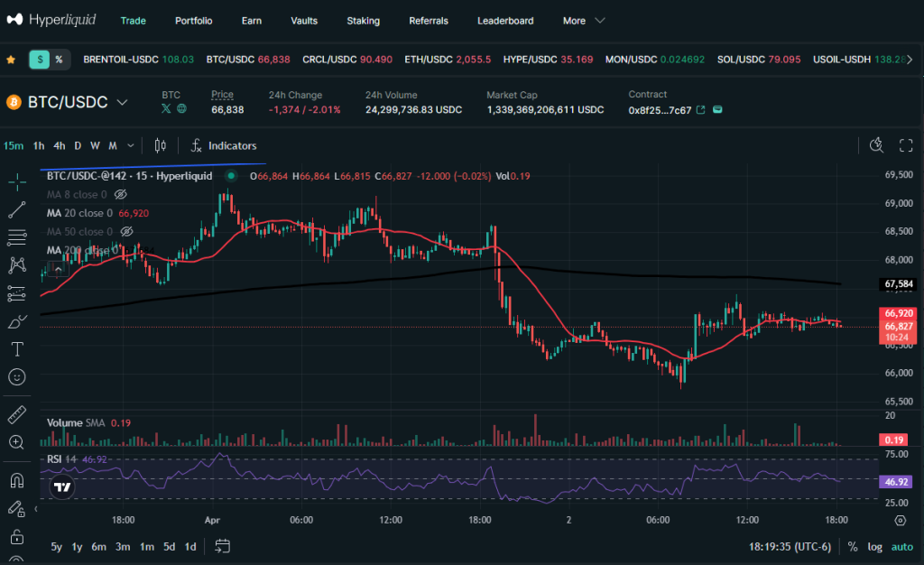Open the More menu dropdown

coord(584,21)
